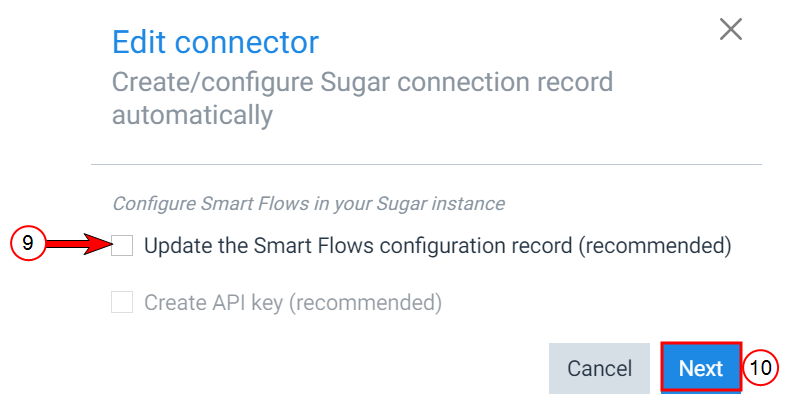Click empty dialog area left of Cancel
Screen dimensions: 790x411
point(330,368)
